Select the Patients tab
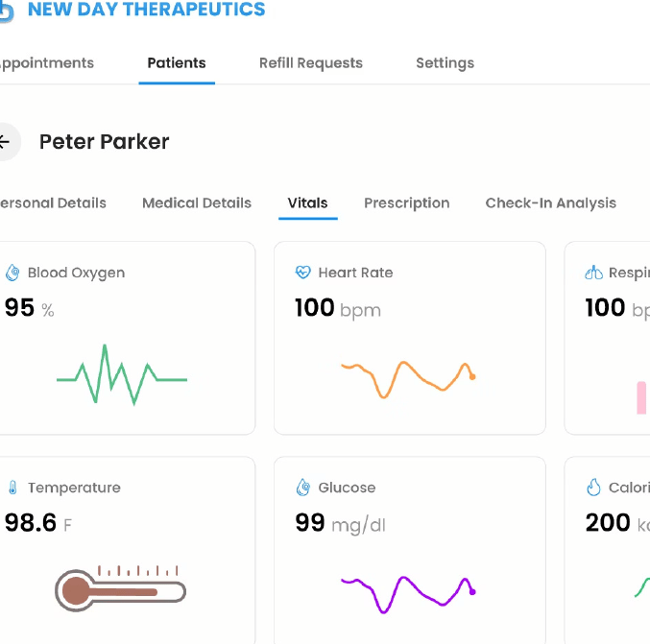The width and height of the screenshot is (650, 644). pyautogui.click(x=177, y=63)
